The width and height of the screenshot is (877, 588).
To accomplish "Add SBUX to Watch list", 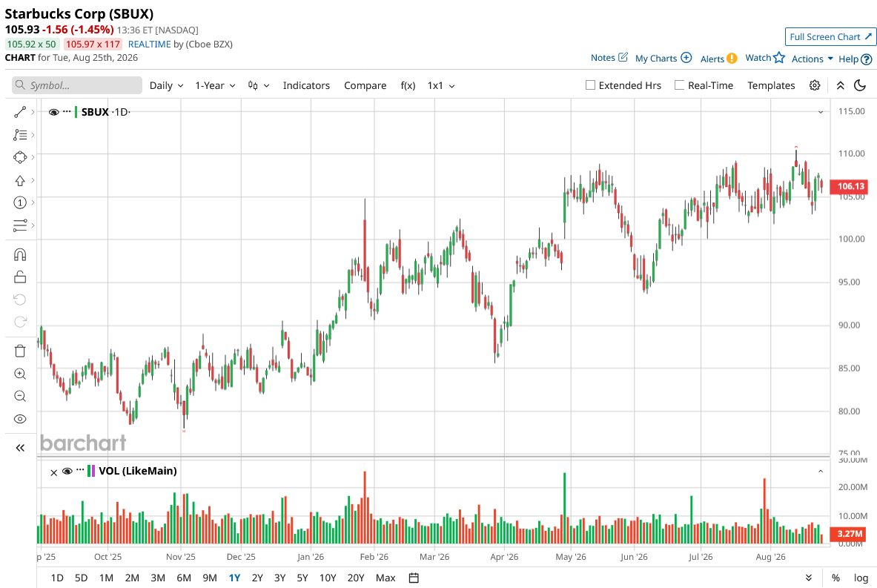I will pyautogui.click(x=764, y=58).
